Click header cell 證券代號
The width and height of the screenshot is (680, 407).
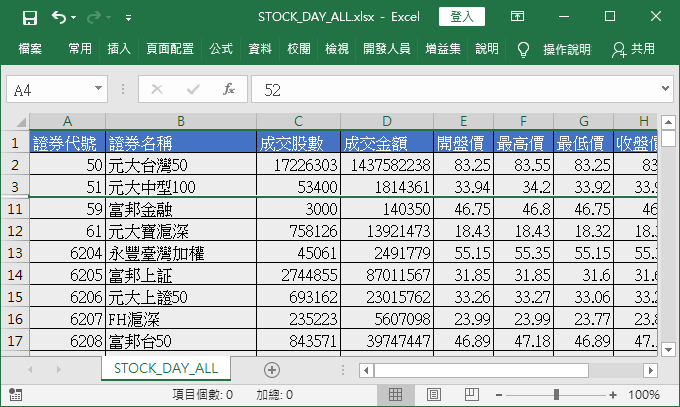click(67, 143)
